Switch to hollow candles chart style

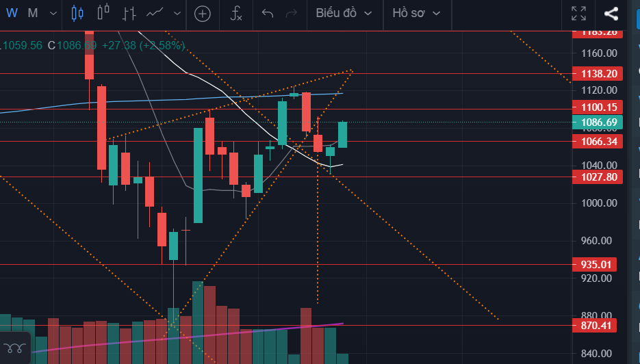tap(103, 12)
